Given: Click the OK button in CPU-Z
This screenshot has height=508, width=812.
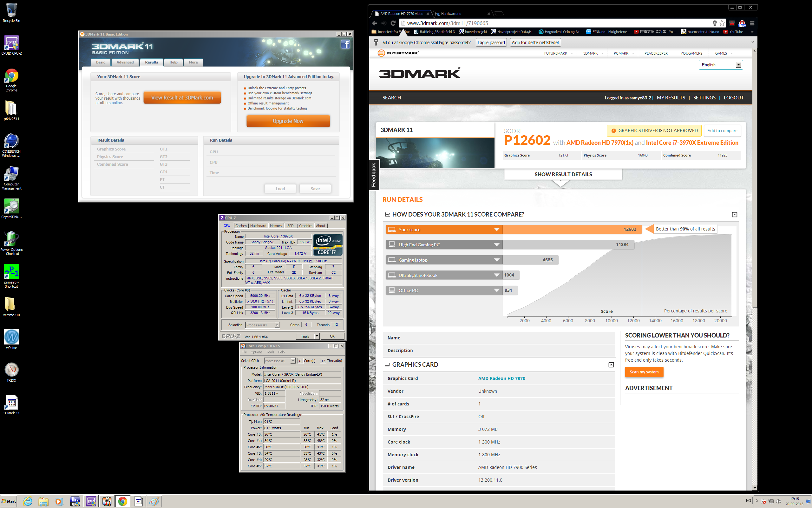Looking at the screenshot, I should (x=332, y=336).
